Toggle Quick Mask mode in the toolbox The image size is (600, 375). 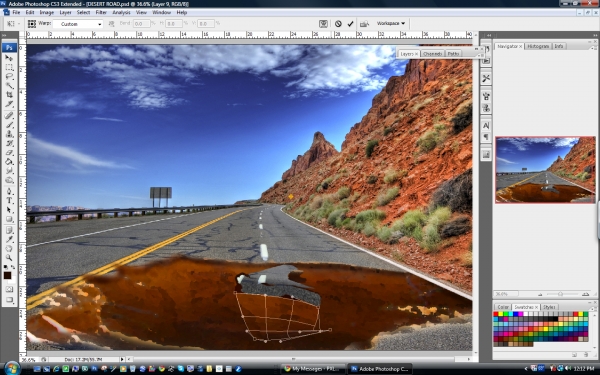(x=9, y=289)
